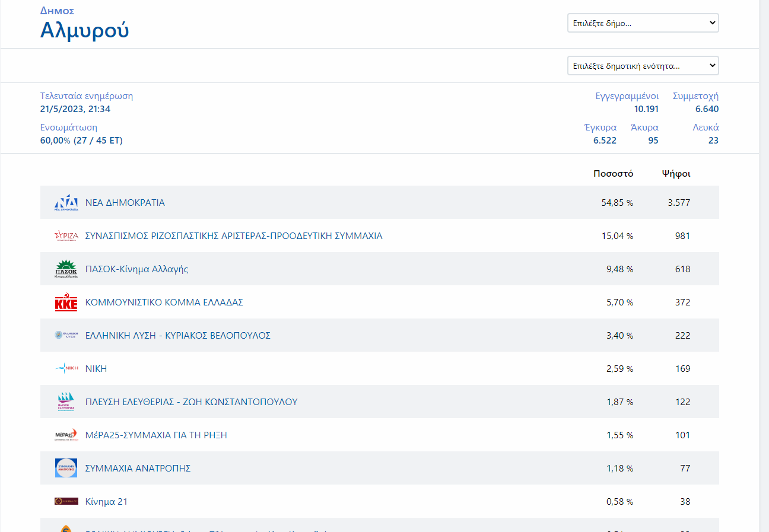This screenshot has height=532, width=769.
Task: Click the ΚΟΜΜΟΥΝΙΣΤΙΚΟ ΚΟΜΜΑ ΕΛΛΑΔΑΣ party name
Action: tap(164, 302)
